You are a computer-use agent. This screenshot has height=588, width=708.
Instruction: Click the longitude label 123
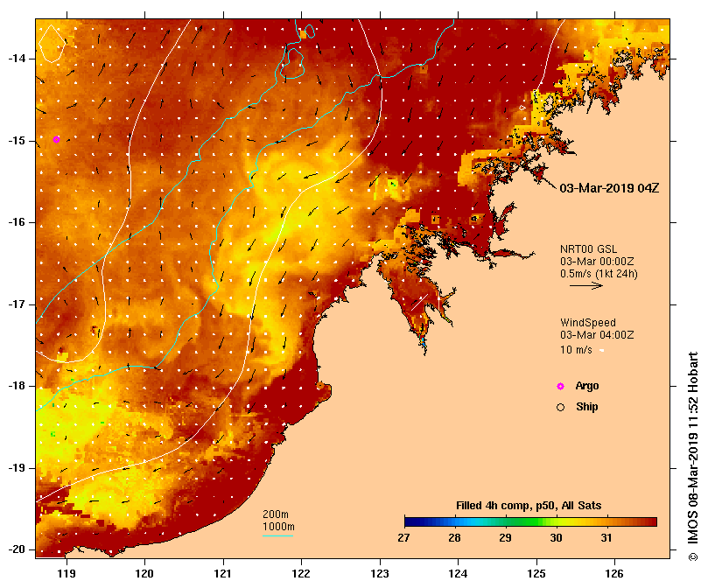(x=380, y=573)
